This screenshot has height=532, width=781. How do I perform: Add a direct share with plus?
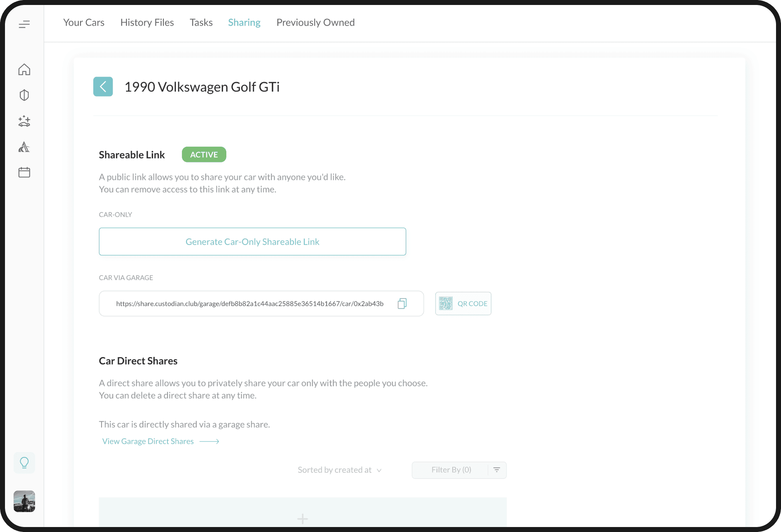(303, 518)
